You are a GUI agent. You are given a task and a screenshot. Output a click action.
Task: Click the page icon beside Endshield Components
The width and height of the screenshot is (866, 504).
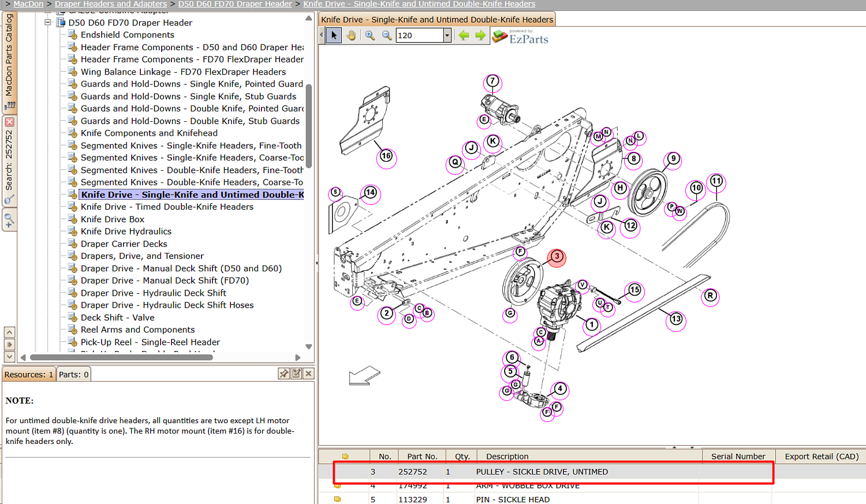73,35
